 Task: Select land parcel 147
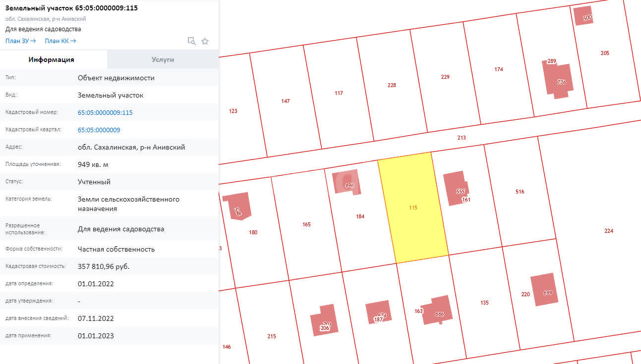point(286,101)
